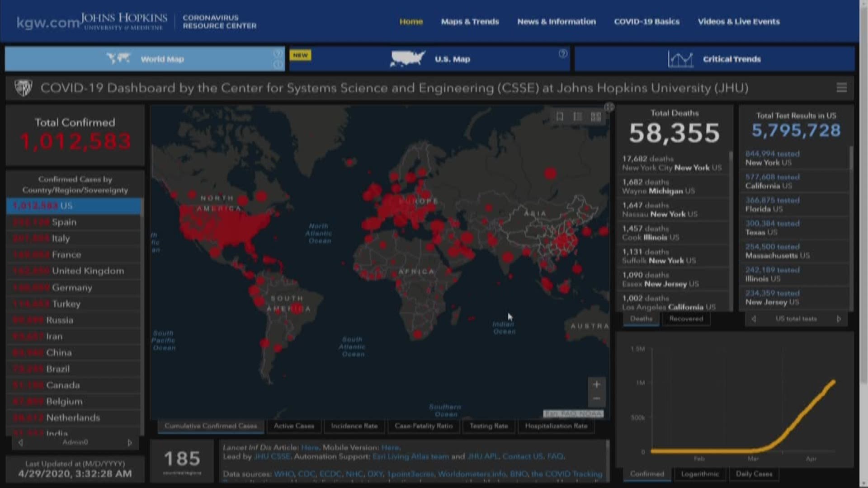Select the Recovered tab
868x488 pixels.
tap(686, 319)
